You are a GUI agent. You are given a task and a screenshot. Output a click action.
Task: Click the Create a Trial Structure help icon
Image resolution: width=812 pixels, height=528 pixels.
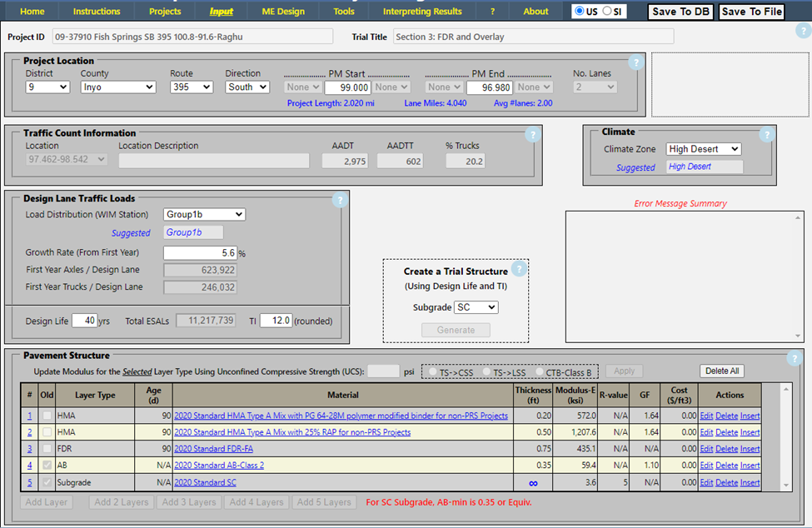coord(519,269)
